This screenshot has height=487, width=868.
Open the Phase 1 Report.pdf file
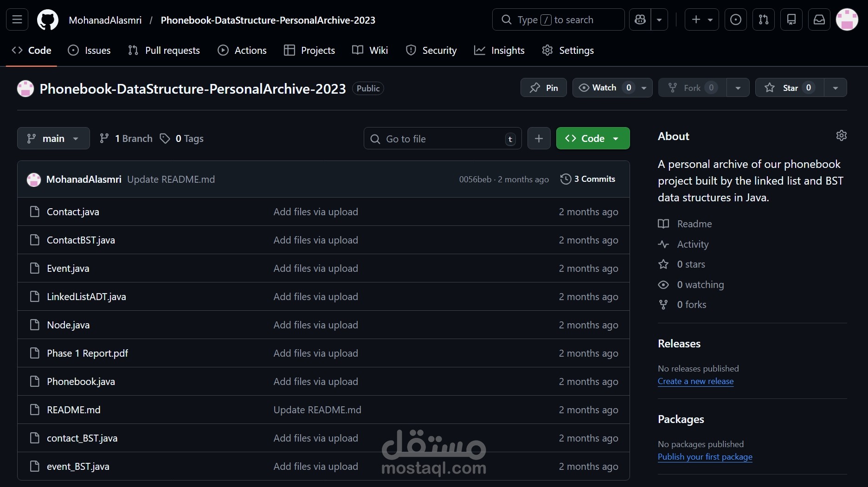[x=87, y=353]
